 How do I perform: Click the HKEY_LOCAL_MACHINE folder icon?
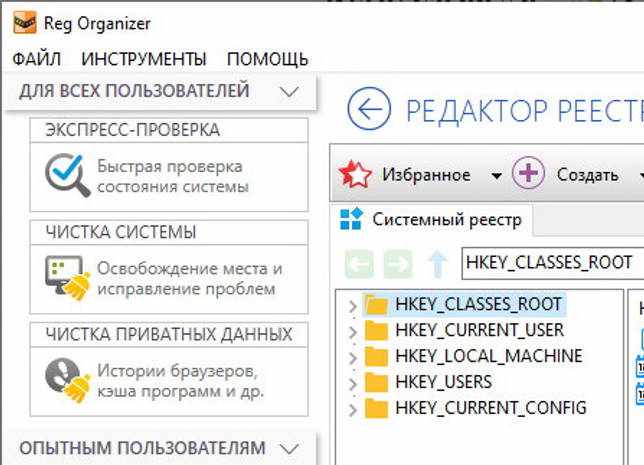pos(376,357)
